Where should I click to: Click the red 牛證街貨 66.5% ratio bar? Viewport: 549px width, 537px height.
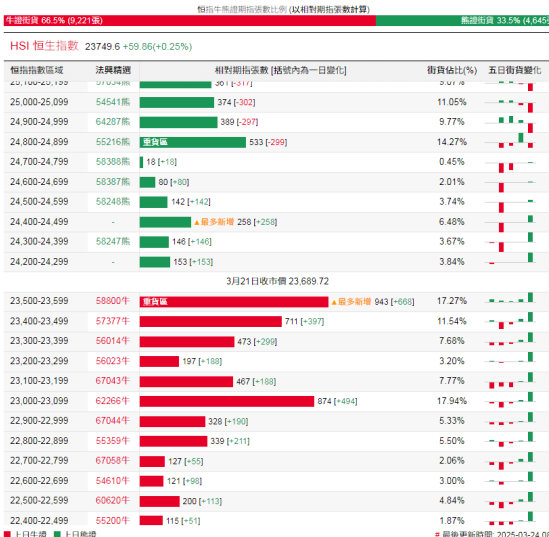pyautogui.click(x=190, y=21)
